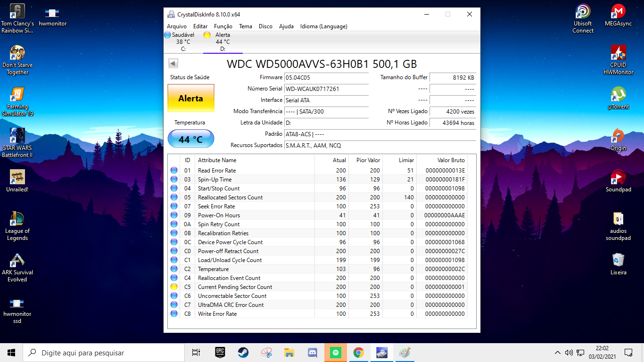This screenshot has height=362, width=644.
Task: Open the notification center icon
Action: (x=628, y=353)
